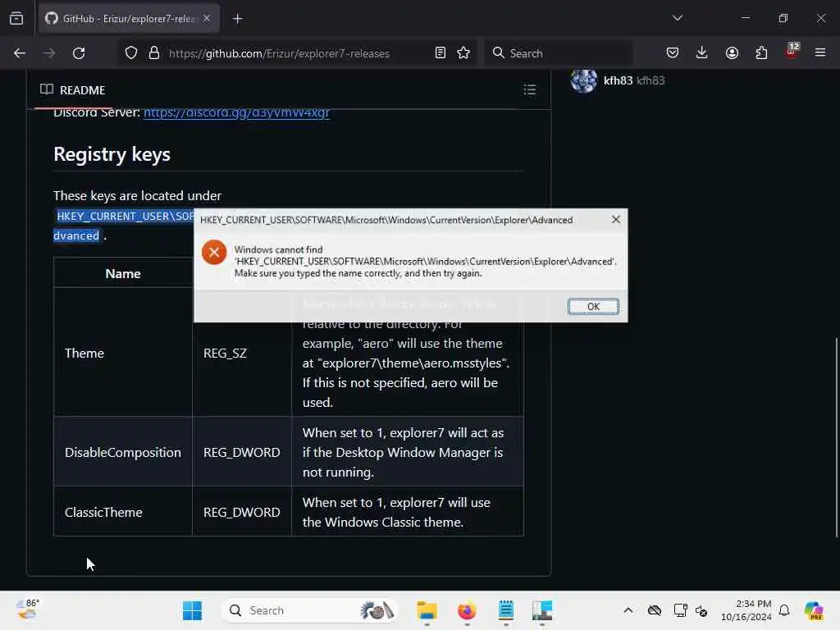Viewport: 840px width, 630px height.
Task: Close the Windows cannot find dialog
Action: click(615, 220)
